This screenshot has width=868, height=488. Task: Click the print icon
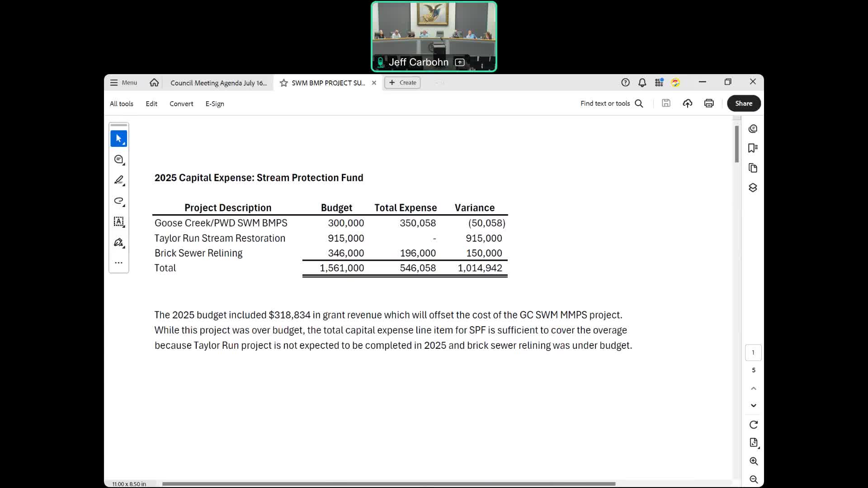[x=709, y=103]
